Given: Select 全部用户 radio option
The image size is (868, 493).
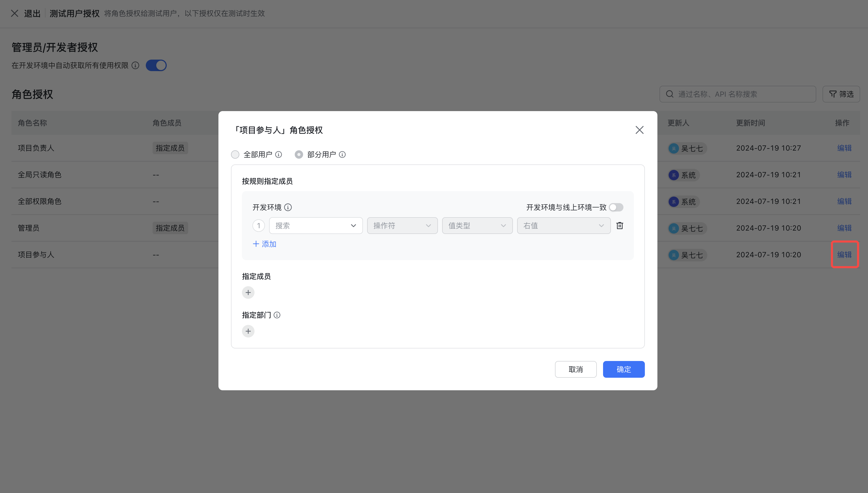Looking at the screenshot, I should (x=235, y=155).
